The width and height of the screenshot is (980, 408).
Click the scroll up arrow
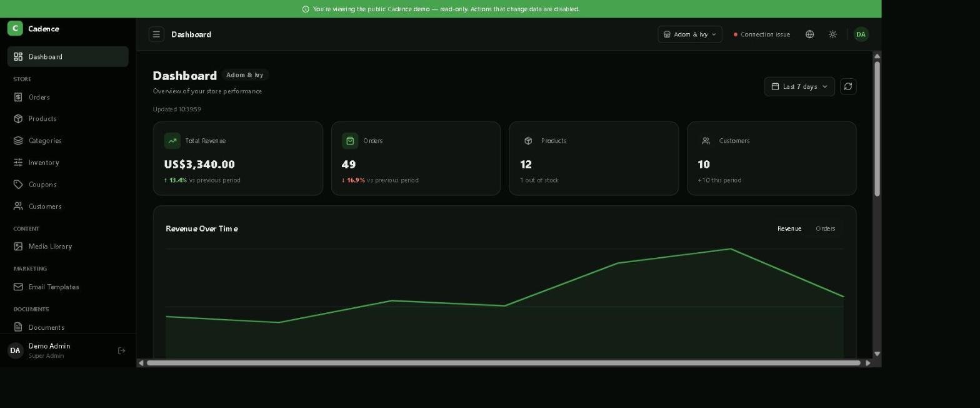[x=877, y=56]
